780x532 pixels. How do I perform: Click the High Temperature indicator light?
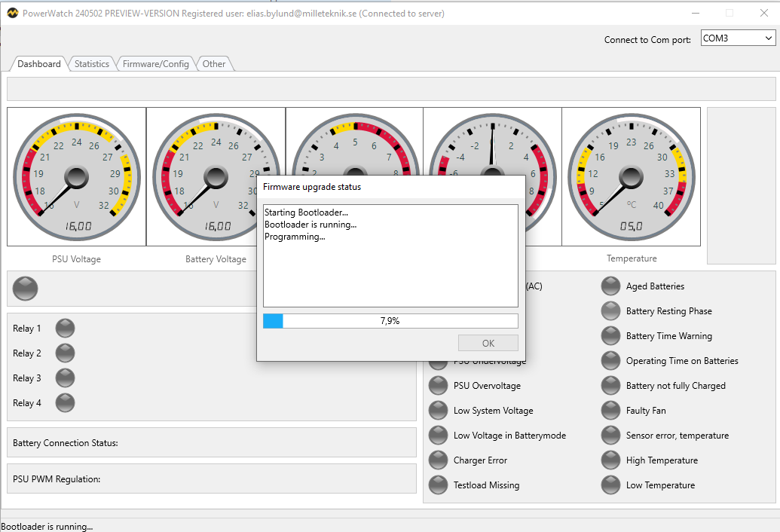point(610,460)
